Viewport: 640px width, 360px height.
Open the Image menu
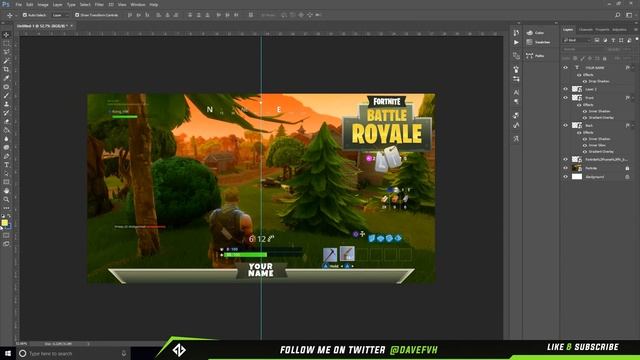pyautogui.click(x=43, y=4)
